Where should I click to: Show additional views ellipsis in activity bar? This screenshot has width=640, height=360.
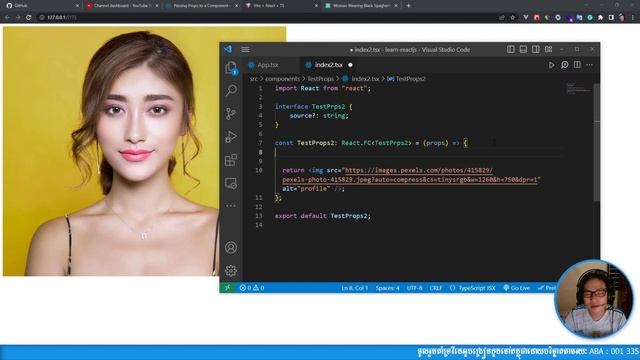click(x=231, y=206)
